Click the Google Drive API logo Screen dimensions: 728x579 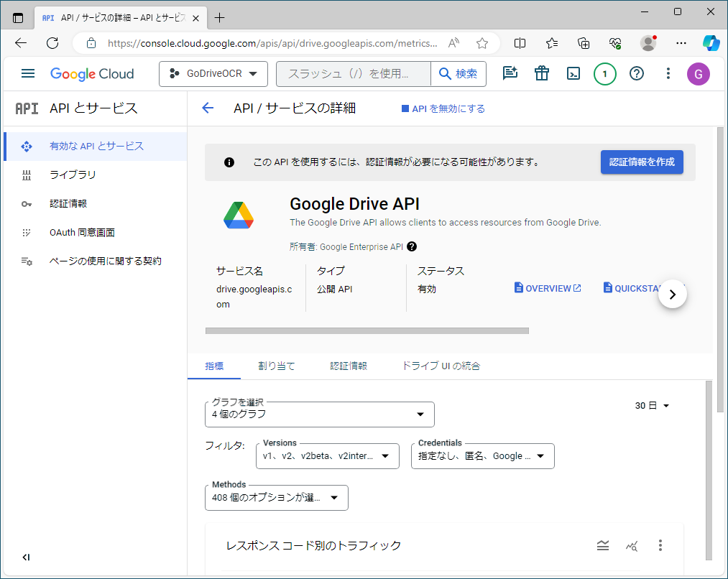[x=239, y=216]
